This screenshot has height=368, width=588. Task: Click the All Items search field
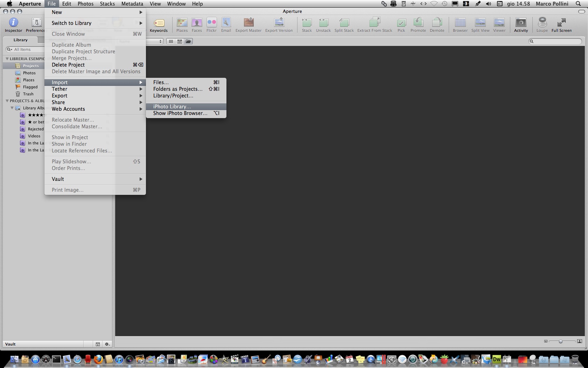25,49
